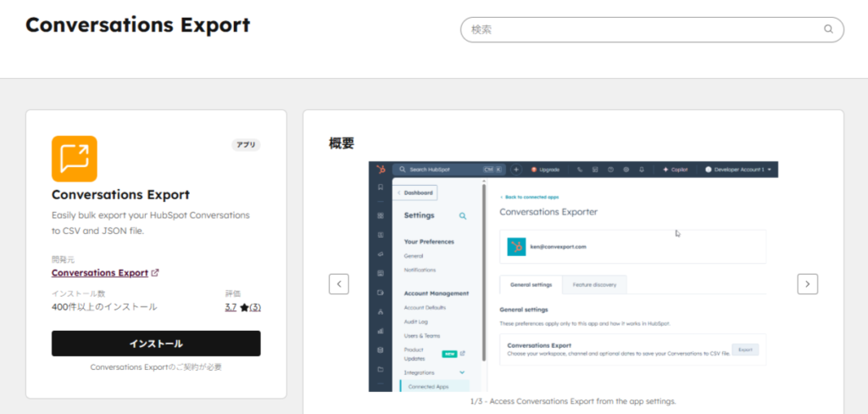
Task: Advance to the next overview screenshot with the right arrow
Action: (808, 283)
